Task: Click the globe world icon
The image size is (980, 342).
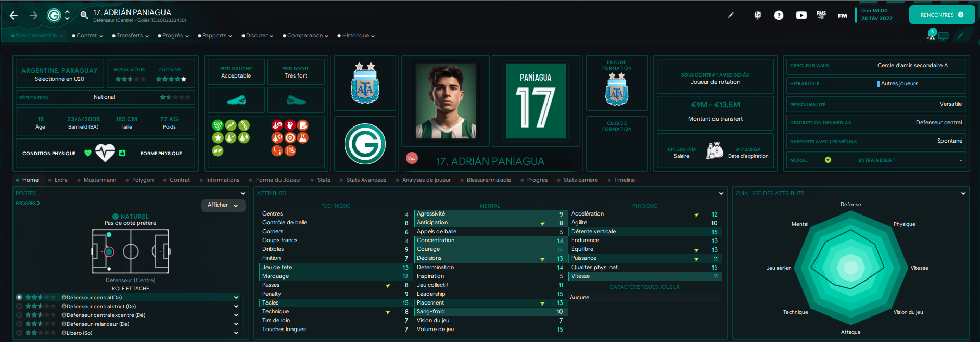Action: [x=758, y=16]
